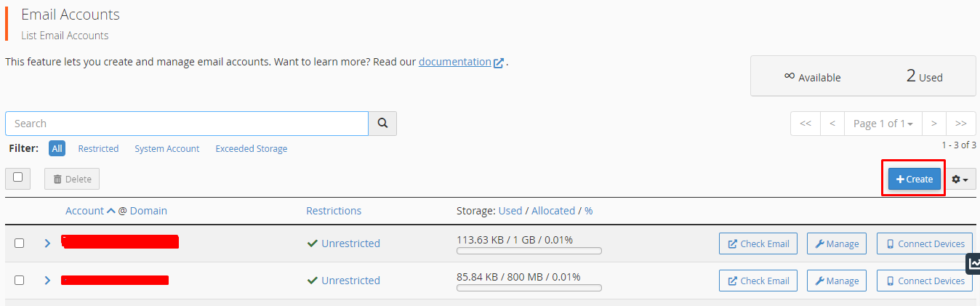Go to the next page arrow
980x306 pixels.
pyautogui.click(x=934, y=124)
